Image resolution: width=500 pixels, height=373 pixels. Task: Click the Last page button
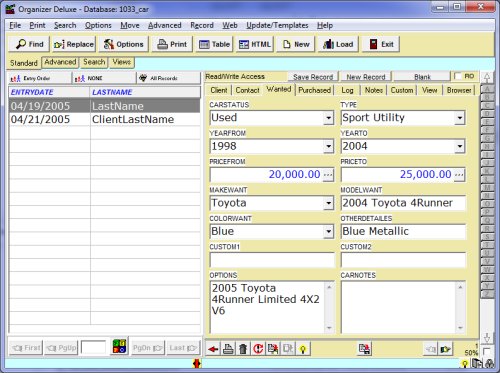183,348
